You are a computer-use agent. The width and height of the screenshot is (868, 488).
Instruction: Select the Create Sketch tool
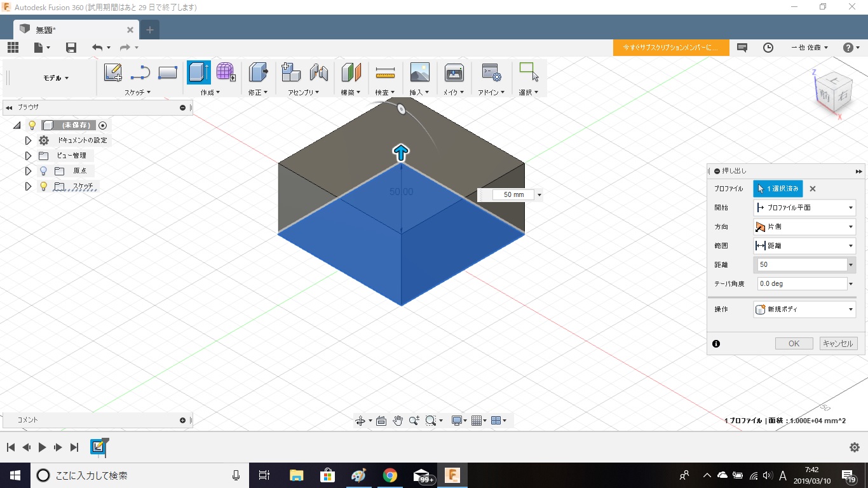pyautogui.click(x=112, y=72)
